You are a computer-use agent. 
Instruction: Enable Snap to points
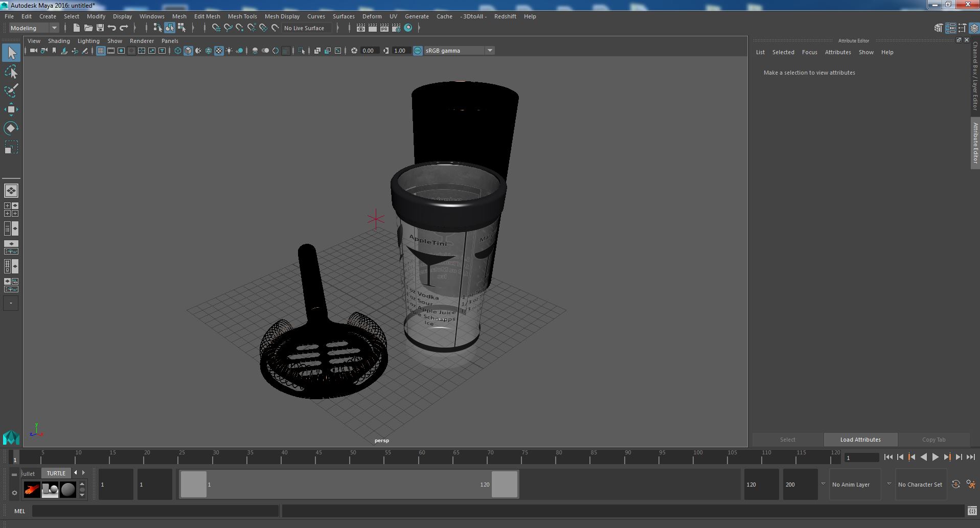click(x=239, y=28)
